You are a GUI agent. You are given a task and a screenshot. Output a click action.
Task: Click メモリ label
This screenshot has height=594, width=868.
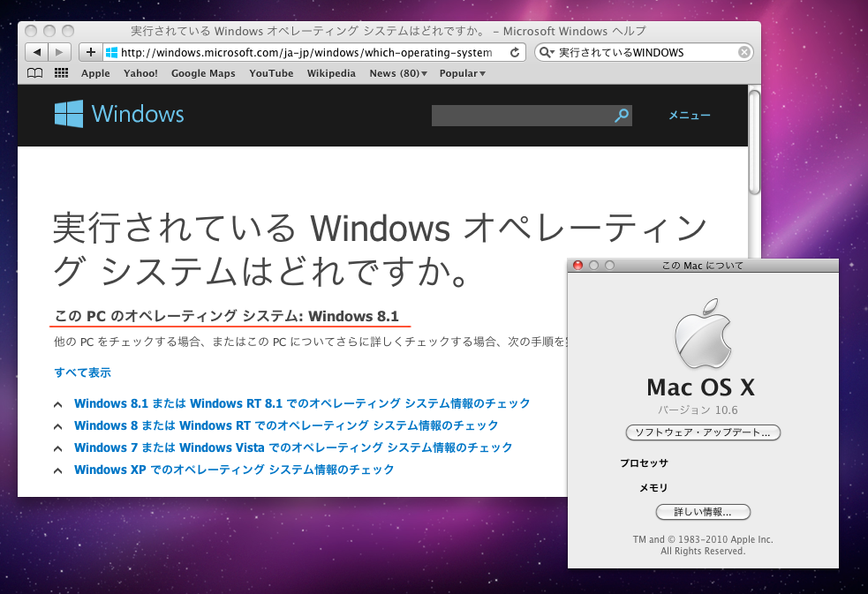[x=653, y=488]
